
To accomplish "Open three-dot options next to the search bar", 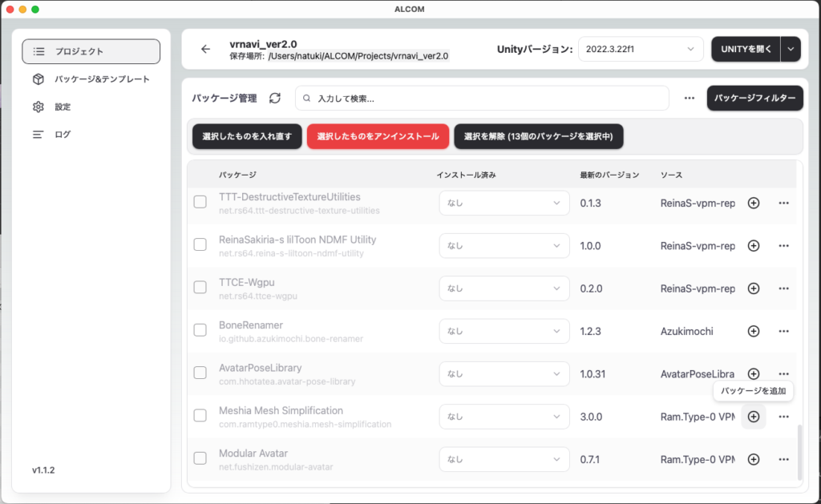I will [x=689, y=98].
